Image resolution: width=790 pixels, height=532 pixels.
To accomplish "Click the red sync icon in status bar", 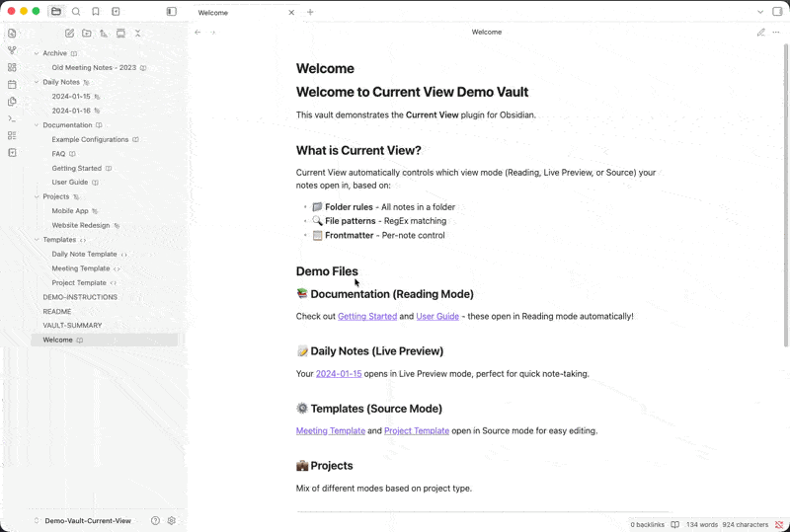I will point(779,524).
